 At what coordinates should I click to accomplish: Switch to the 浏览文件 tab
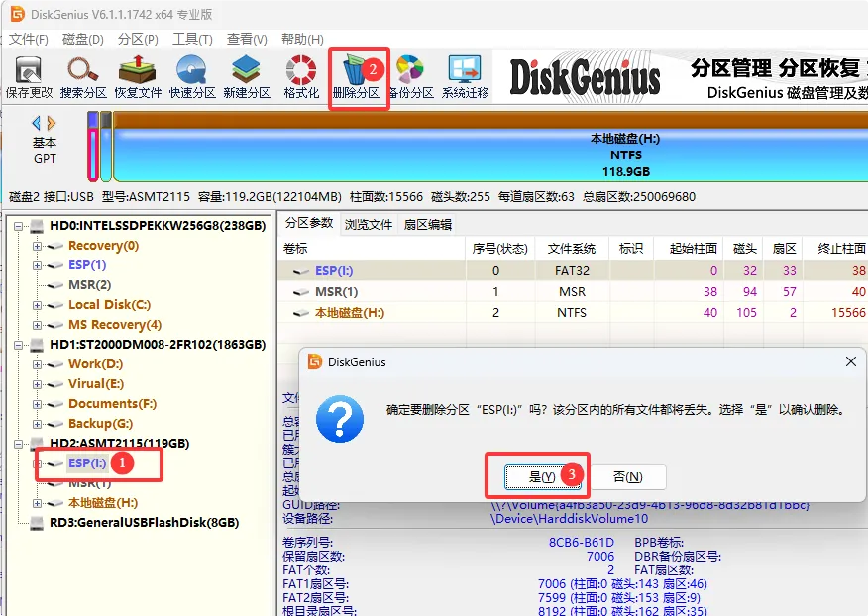tap(369, 224)
